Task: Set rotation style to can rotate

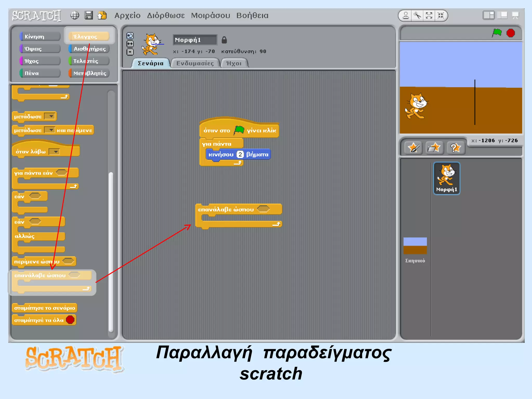Action: 130,36
